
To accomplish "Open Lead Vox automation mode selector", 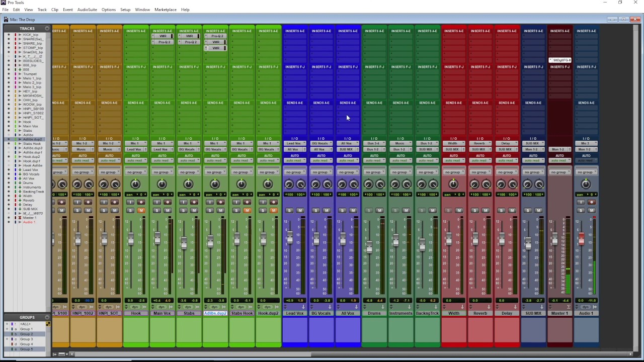I will (294, 160).
